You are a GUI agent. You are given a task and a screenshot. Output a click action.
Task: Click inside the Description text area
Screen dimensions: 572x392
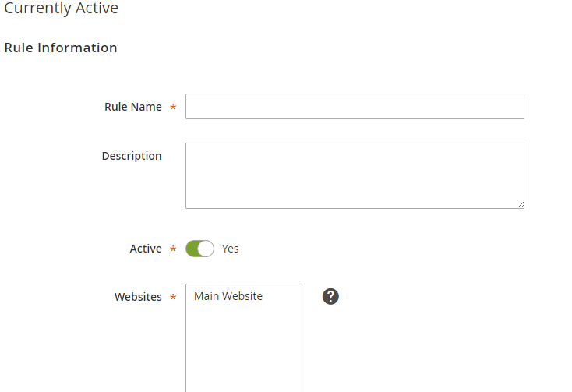(355, 176)
